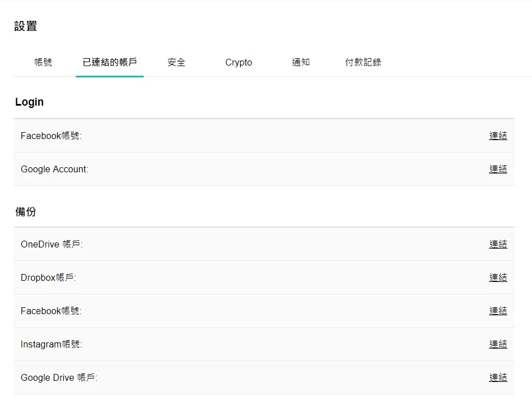Click the Dropbox帳戶: label
The height and width of the screenshot is (400, 532).
click(x=48, y=277)
